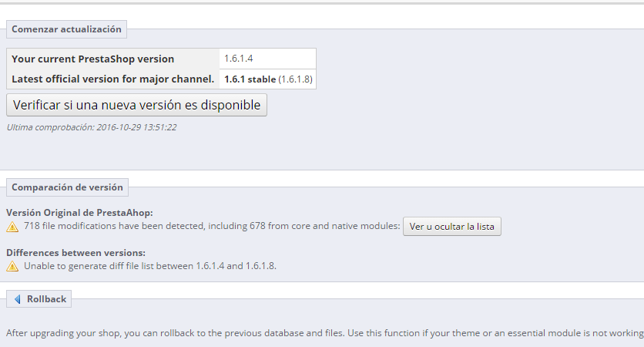Click the warning icon beside 718 file modifications
The image size is (644, 347).
tap(12, 227)
